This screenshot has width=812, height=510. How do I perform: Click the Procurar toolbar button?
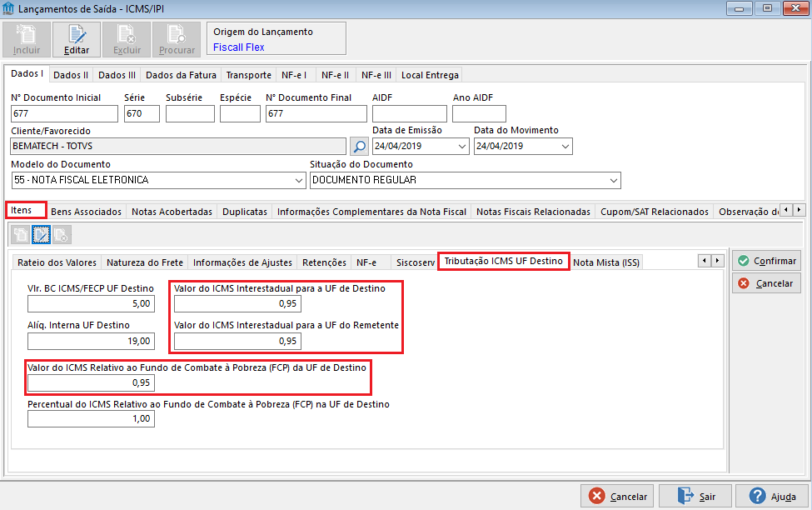[x=177, y=39]
